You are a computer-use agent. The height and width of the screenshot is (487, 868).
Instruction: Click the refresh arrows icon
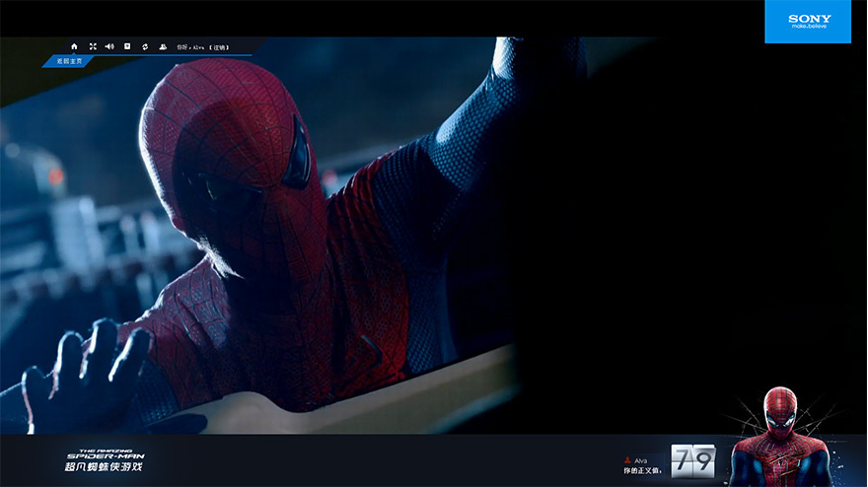145,47
